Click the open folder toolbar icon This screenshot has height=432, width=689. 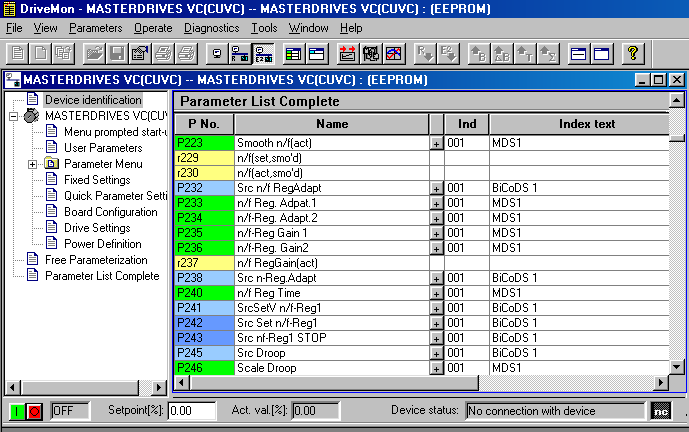coord(94,54)
